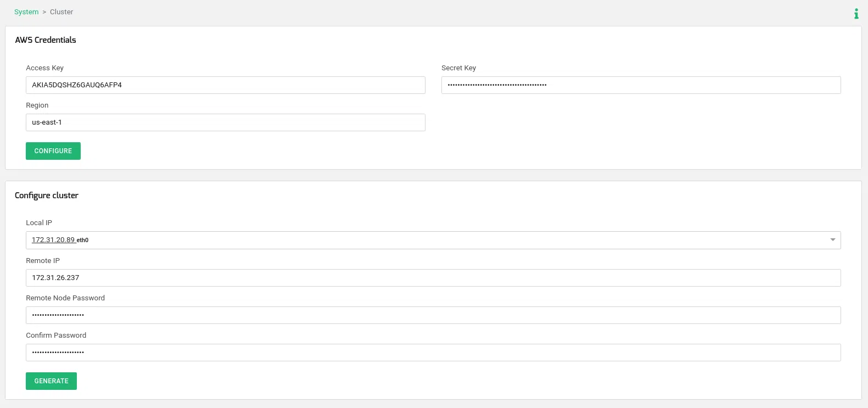Click the Remote Node Password label
The image size is (868, 408).
click(x=65, y=298)
